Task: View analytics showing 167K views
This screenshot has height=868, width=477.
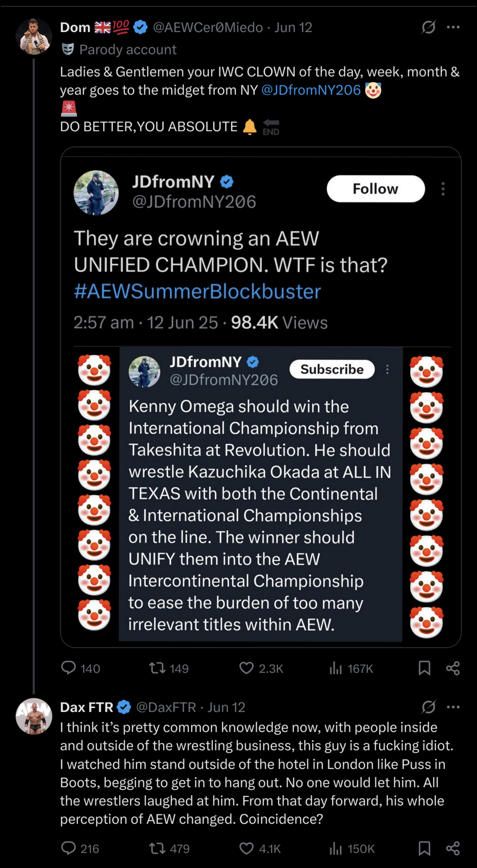Action: [x=335, y=668]
